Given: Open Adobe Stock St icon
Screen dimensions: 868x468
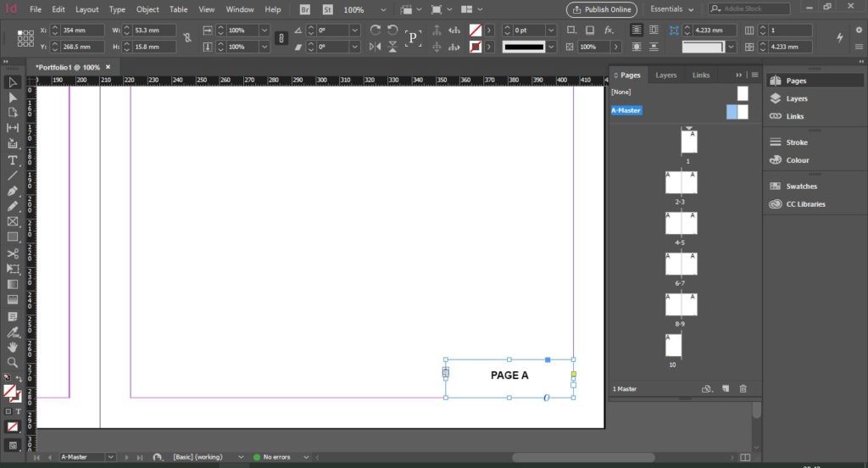Looking at the screenshot, I should coord(328,9).
